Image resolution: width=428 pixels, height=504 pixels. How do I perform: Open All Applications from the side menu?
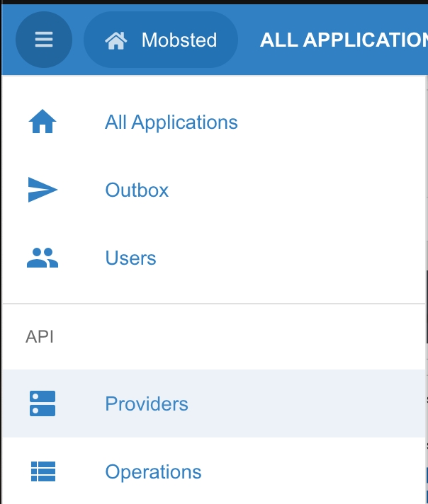coord(171,122)
